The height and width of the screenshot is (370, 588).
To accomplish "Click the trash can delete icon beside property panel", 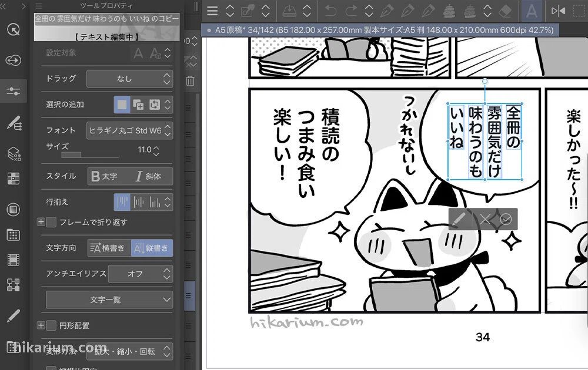I will click(x=190, y=80).
